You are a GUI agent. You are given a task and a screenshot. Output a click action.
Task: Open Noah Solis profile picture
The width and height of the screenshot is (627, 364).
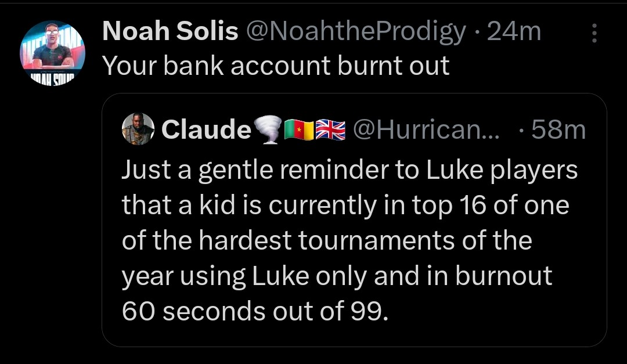pyautogui.click(x=52, y=52)
